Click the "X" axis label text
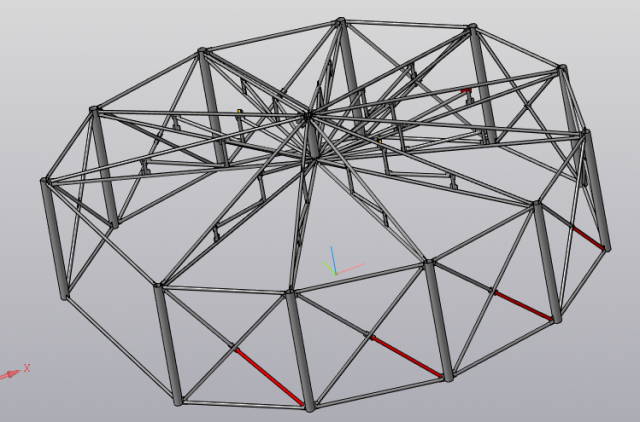Screen dimensions: 640x422 pos(27,368)
